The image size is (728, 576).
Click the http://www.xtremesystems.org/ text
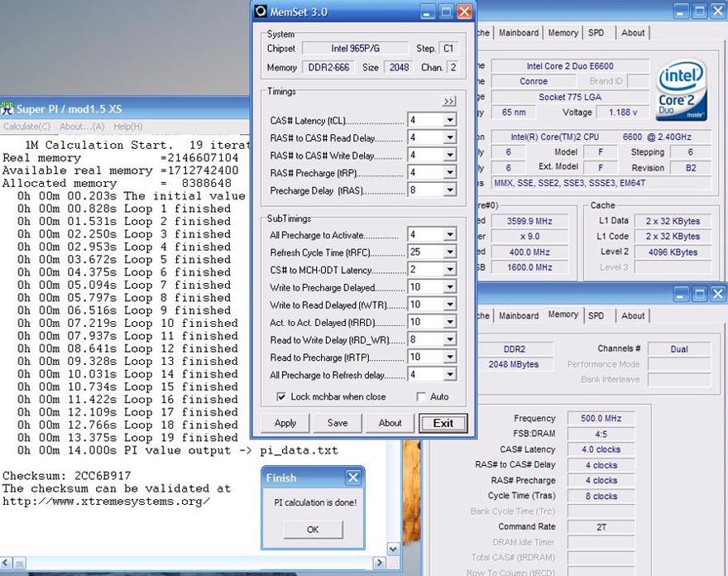click(107, 502)
